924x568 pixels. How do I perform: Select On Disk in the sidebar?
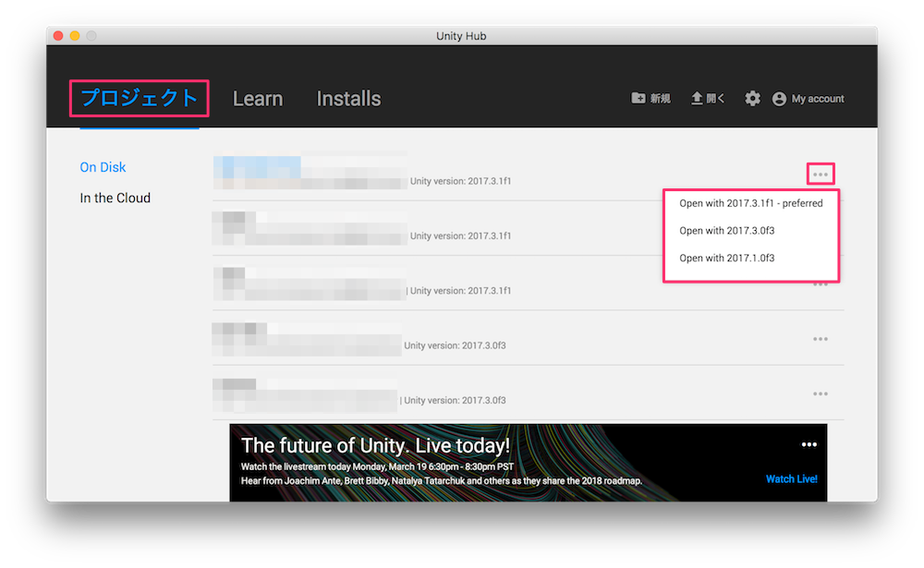tap(103, 167)
